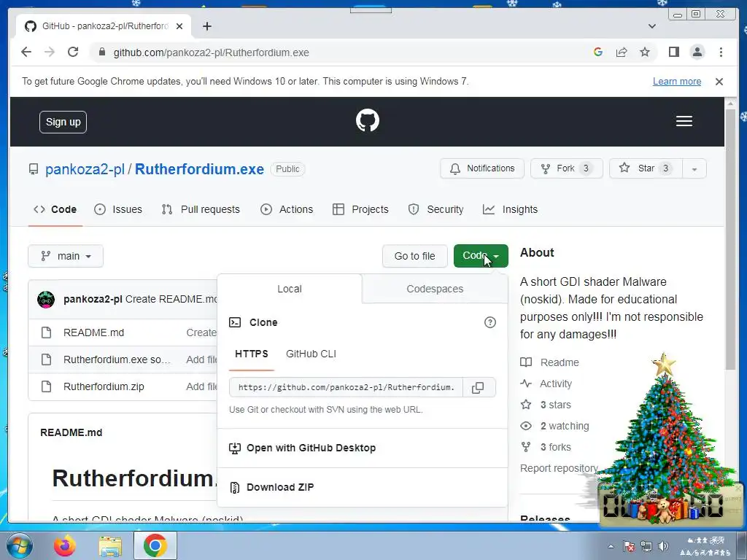Switch to the Issues tab
Screen dimensions: 747x560
point(118,209)
